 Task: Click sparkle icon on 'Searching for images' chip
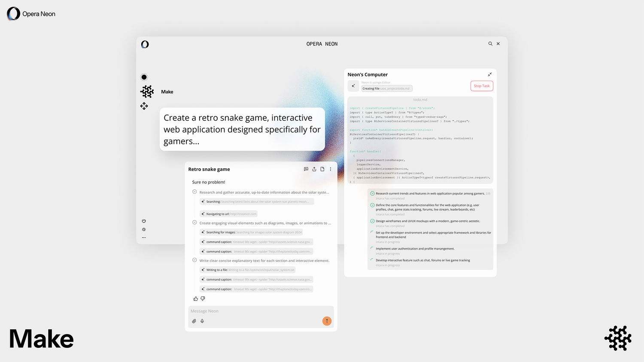coord(203,232)
